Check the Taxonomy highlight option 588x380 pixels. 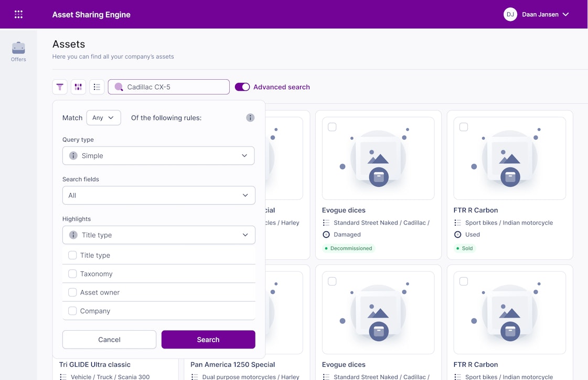[72, 274]
